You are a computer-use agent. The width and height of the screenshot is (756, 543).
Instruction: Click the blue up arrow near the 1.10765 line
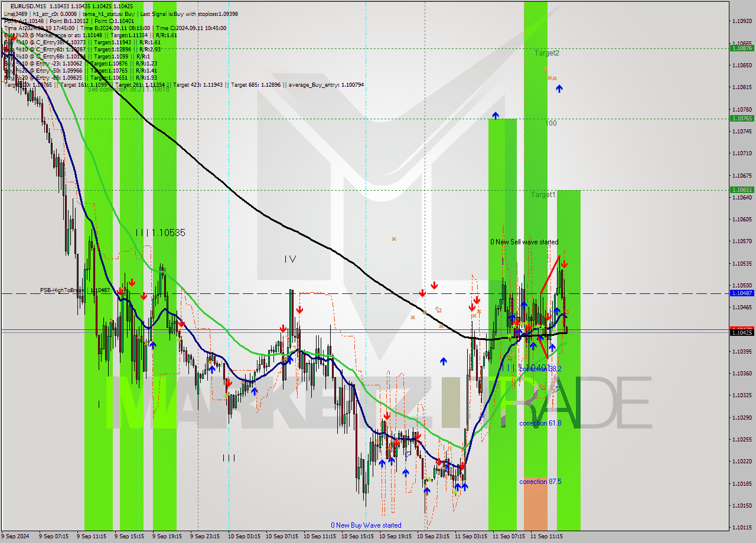tap(496, 115)
